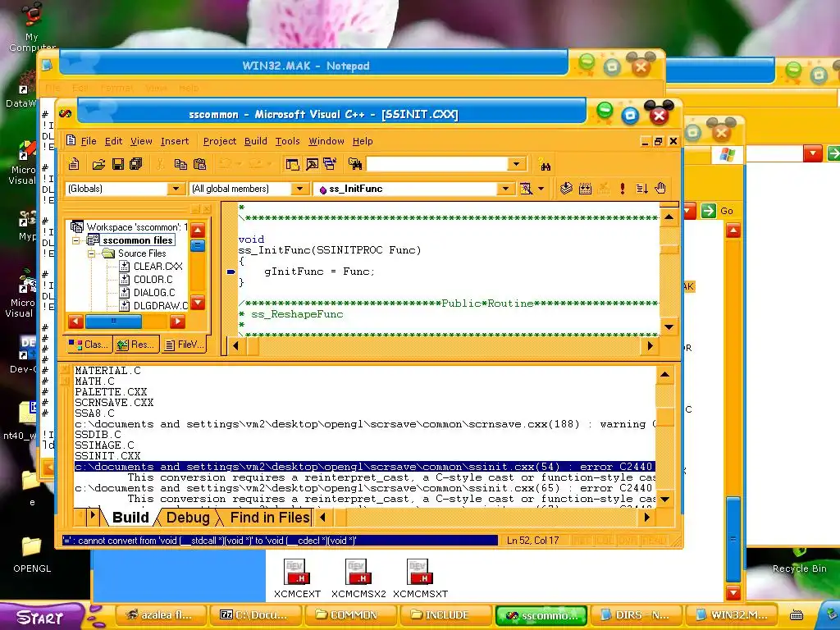The image size is (840, 630).
Task: Open the Tools menu
Action: pyautogui.click(x=287, y=141)
